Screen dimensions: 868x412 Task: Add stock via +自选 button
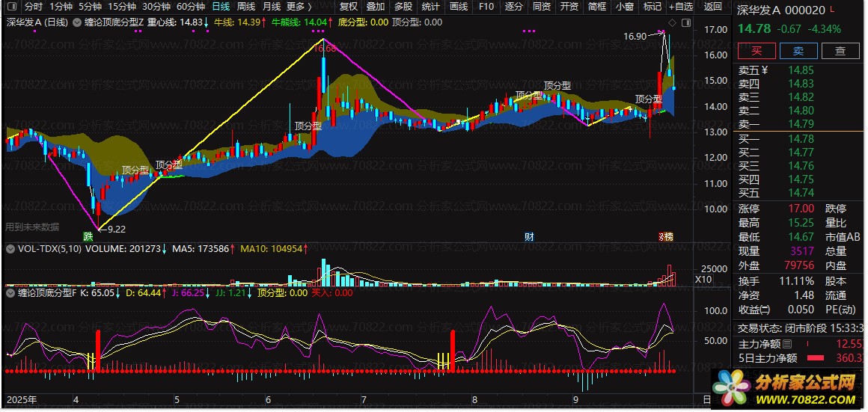click(x=681, y=7)
